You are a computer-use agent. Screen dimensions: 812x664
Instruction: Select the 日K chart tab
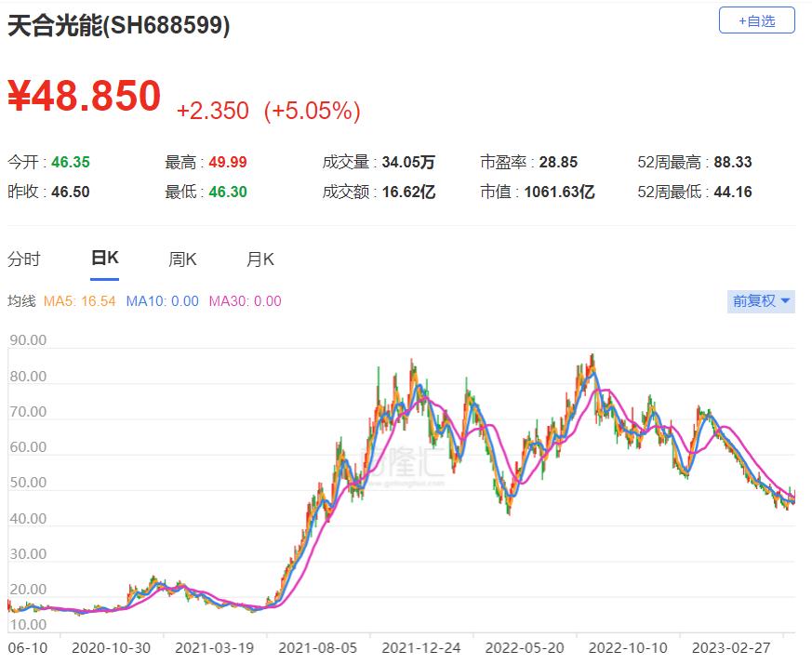pyautogui.click(x=104, y=258)
